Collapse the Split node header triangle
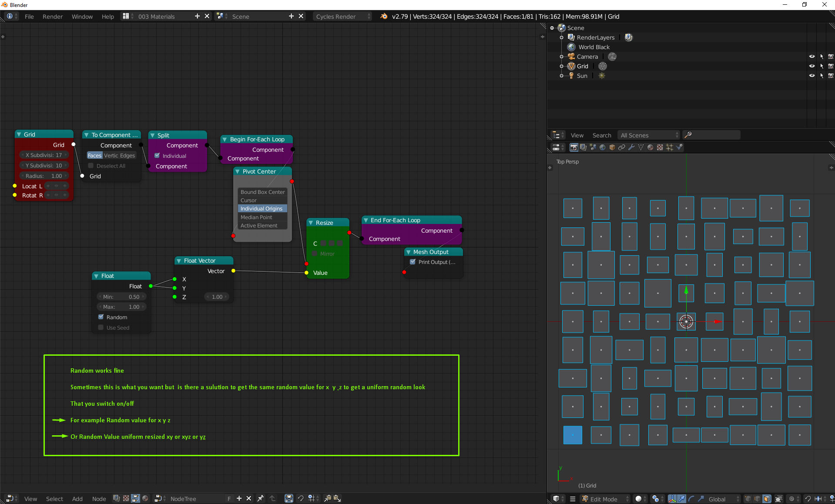835x504 pixels. click(153, 135)
